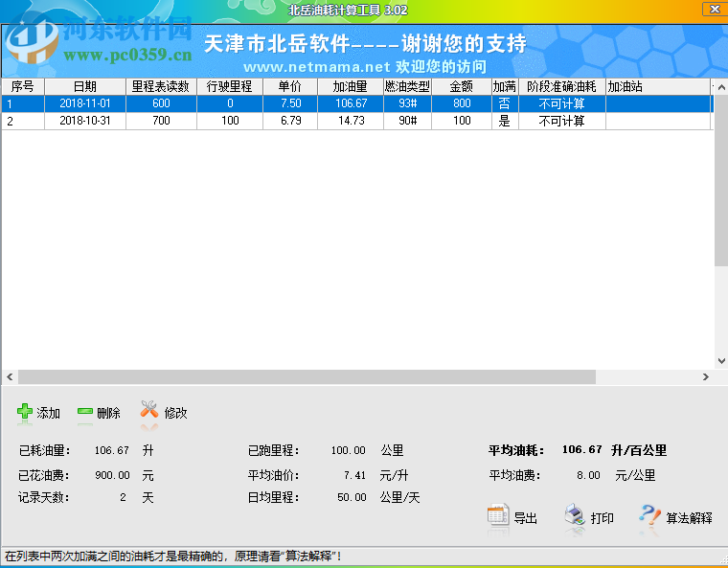Click 行驶里程 column header
728x568 pixels.
pyautogui.click(x=230, y=86)
